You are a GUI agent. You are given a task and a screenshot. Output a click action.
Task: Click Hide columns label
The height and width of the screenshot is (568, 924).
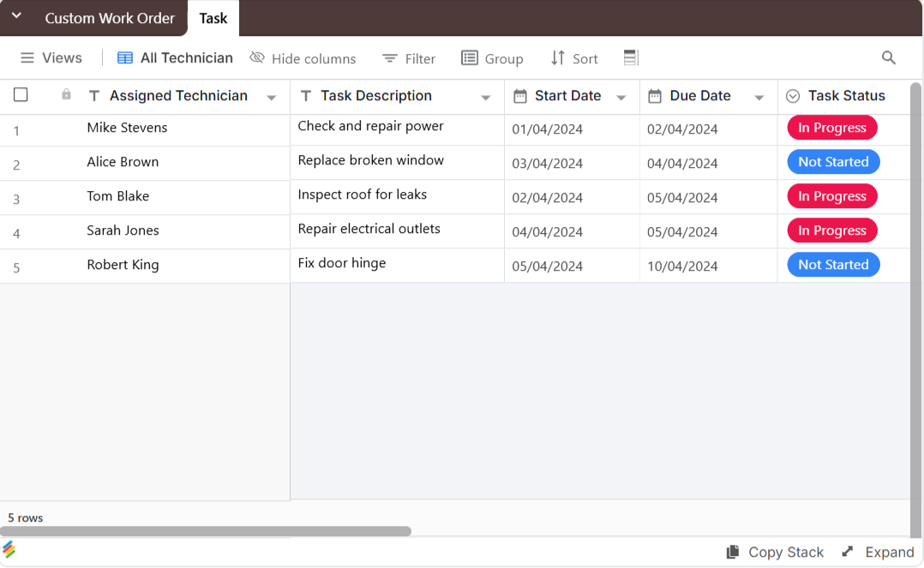(314, 59)
